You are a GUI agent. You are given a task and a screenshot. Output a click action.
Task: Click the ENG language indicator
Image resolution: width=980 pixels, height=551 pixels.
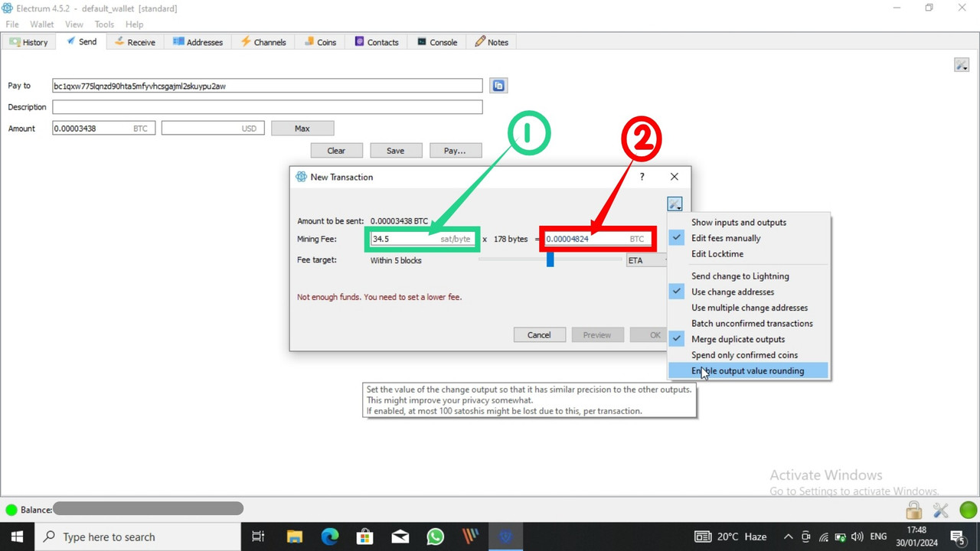(x=879, y=536)
